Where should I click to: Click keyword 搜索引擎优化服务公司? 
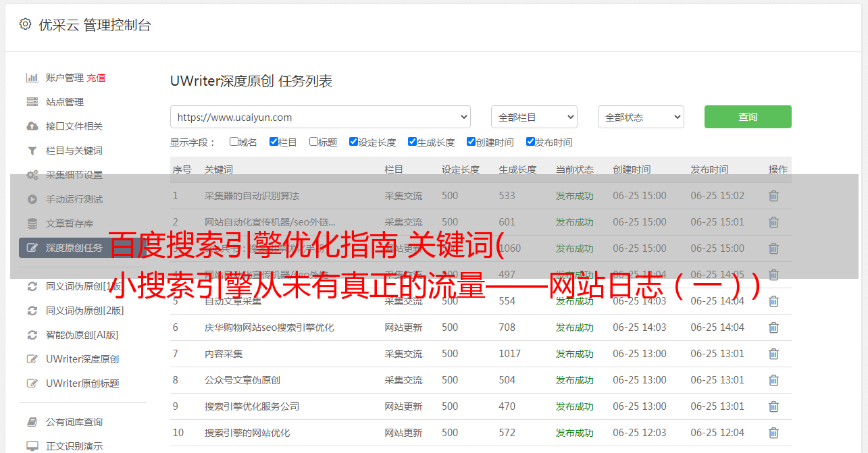click(252, 406)
